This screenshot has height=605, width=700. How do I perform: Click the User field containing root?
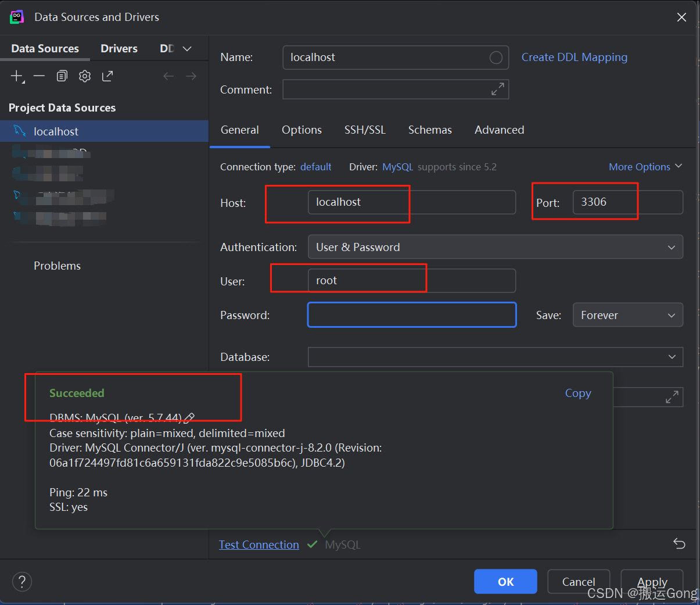click(412, 281)
